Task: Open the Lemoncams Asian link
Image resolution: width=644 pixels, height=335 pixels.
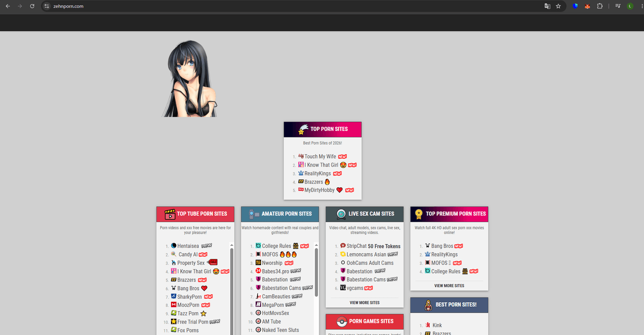Action: pyautogui.click(x=366, y=255)
